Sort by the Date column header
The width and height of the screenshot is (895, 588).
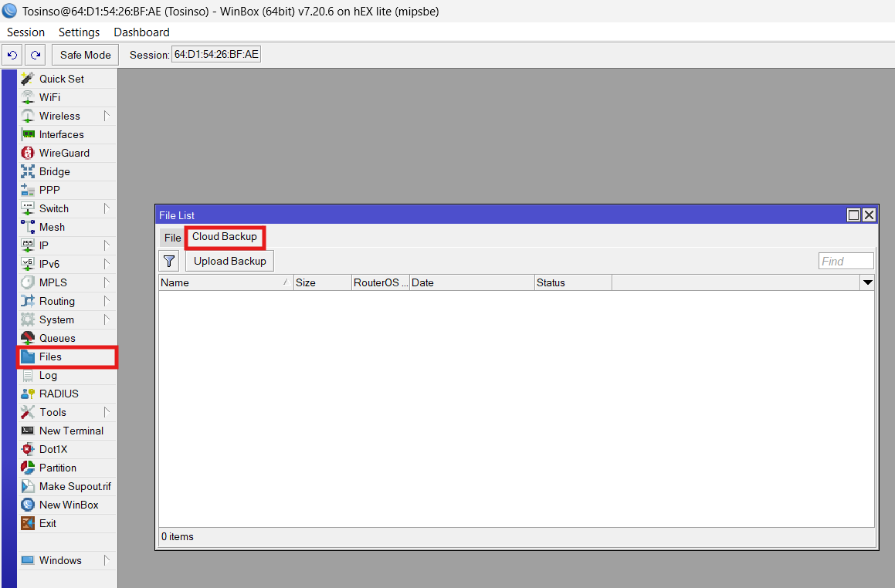coord(472,282)
